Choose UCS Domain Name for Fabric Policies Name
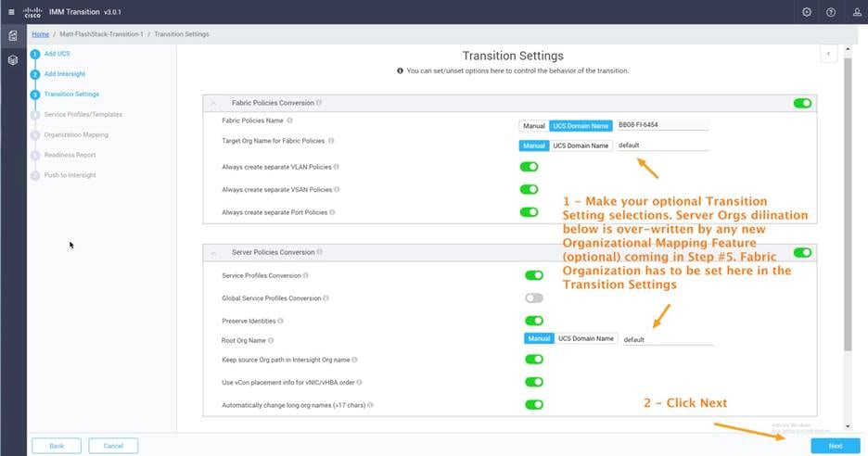Screen dimensions: 868x456 581,126
